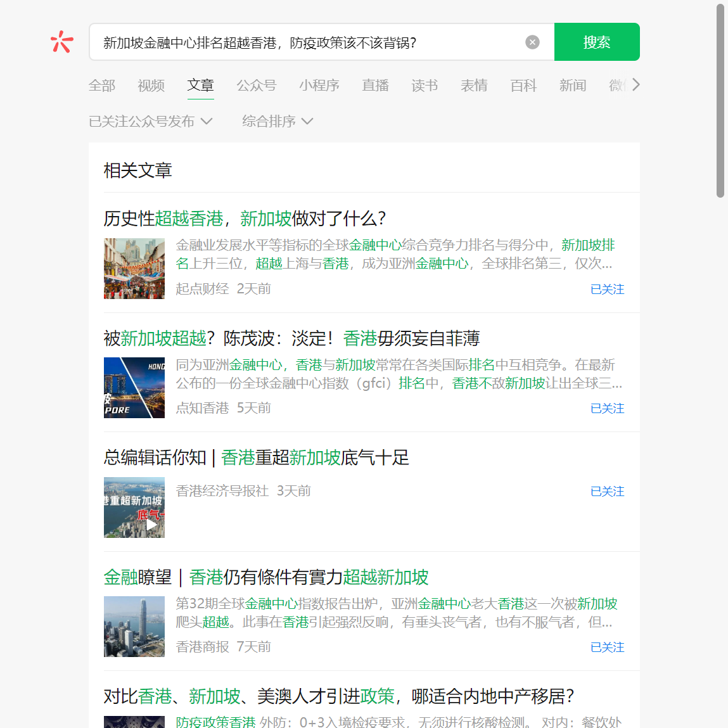Click the 香港商报 account name
The height and width of the screenshot is (728, 728).
202,647
